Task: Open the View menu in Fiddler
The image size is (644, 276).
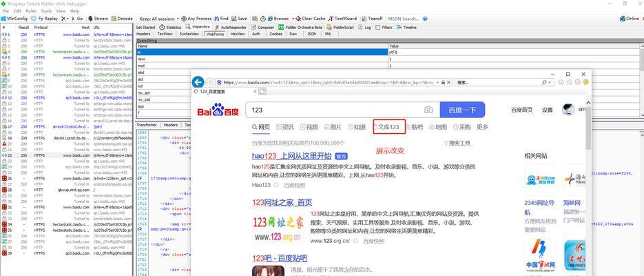Action: coord(61,11)
